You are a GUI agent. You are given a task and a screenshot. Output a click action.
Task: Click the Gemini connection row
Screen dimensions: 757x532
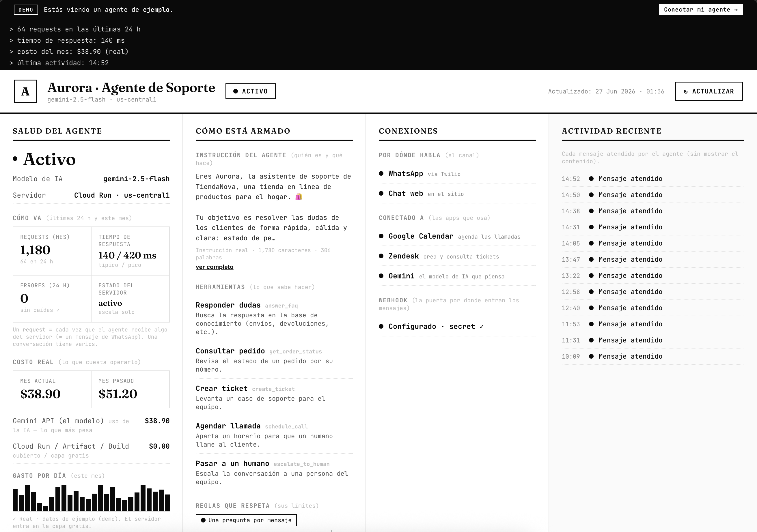[457, 276]
